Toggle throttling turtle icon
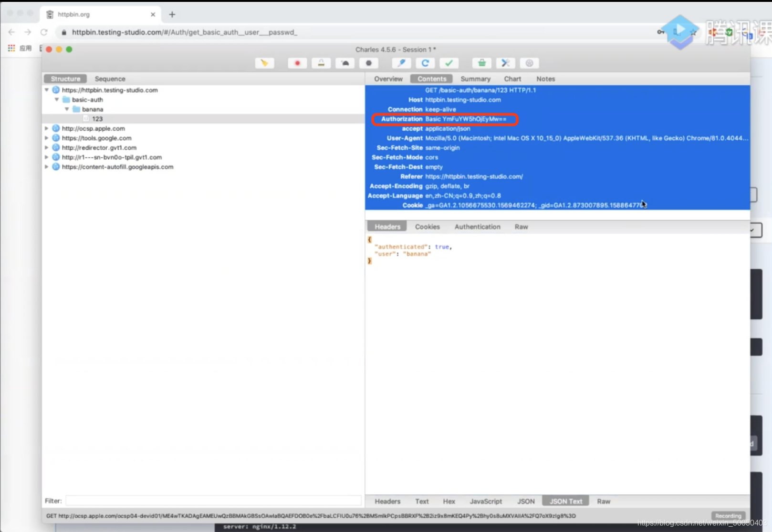The height and width of the screenshot is (532, 772). [345, 63]
